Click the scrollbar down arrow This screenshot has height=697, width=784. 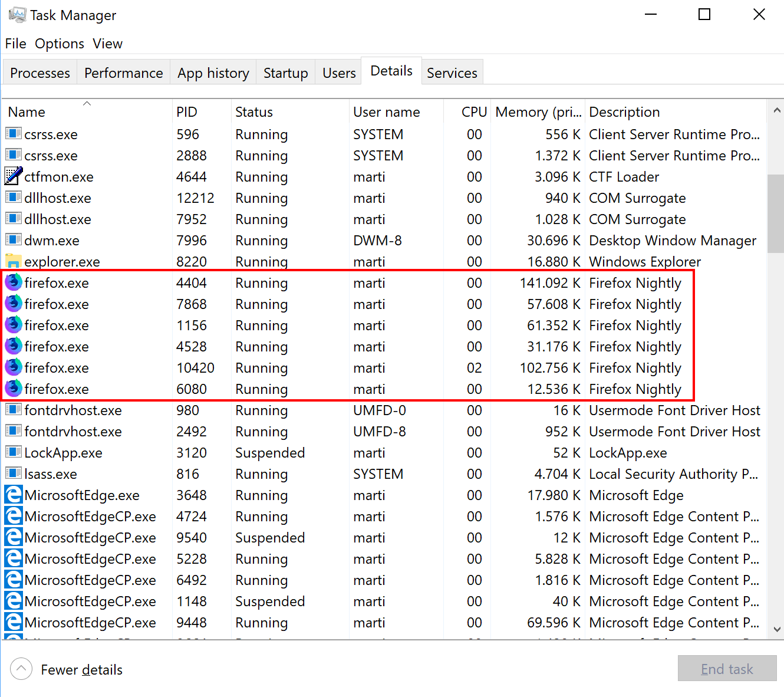(x=776, y=629)
